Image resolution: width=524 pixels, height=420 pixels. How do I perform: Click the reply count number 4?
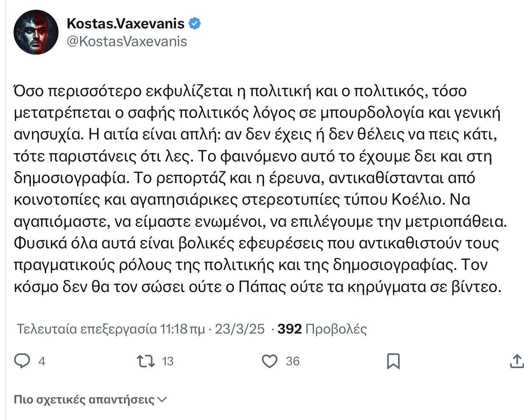coord(42,362)
